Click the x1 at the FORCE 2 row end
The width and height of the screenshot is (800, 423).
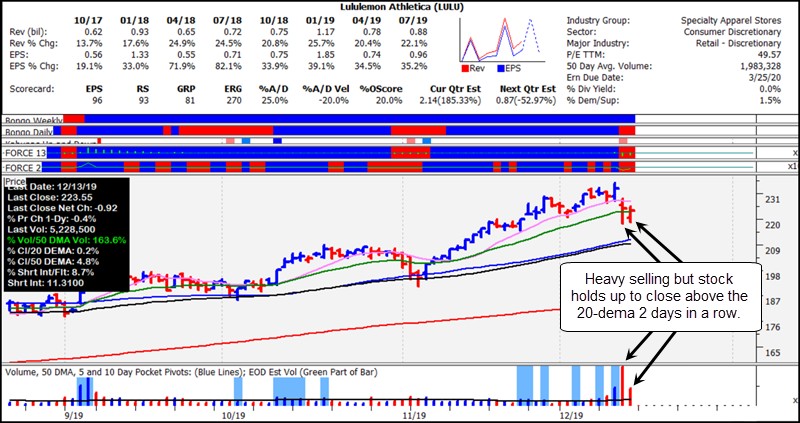tap(792, 166)
